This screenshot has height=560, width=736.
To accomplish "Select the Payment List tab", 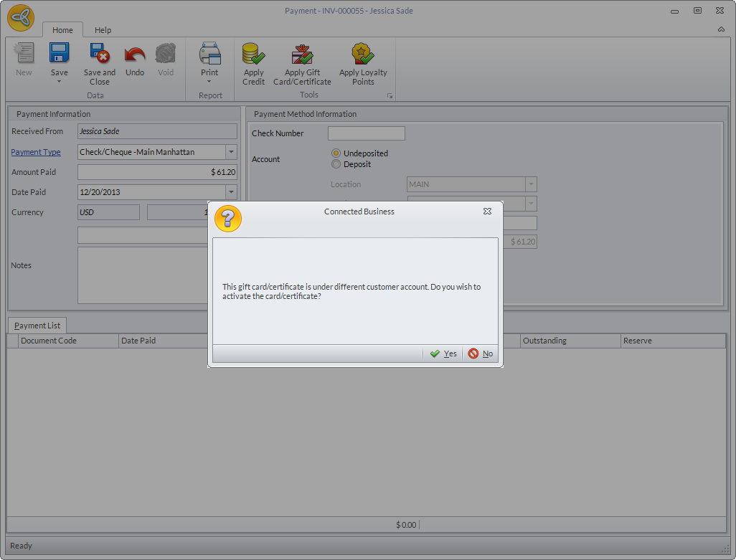I will click(x=37, y=326).
